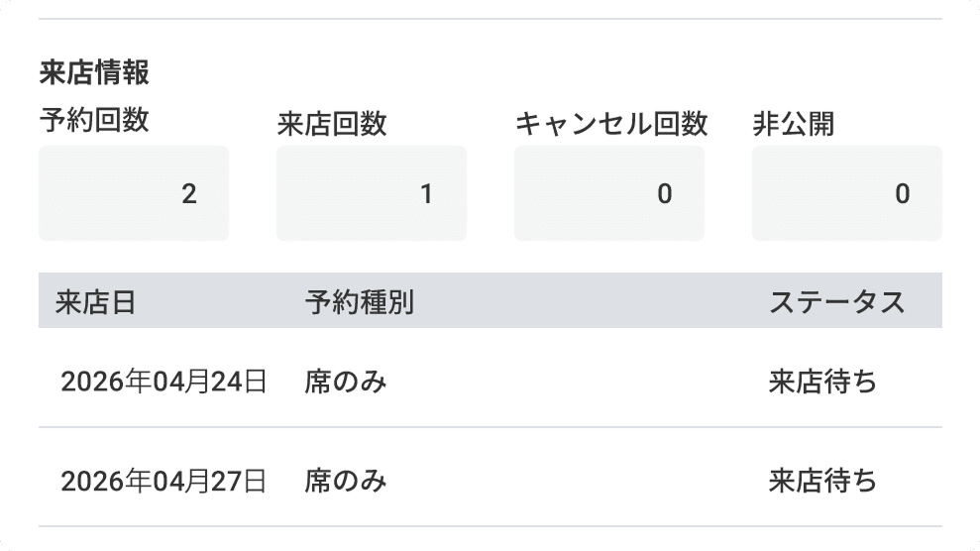Click the キャンセル回数 label
The image size is (980, 551).
pyautogui.click(x=610, y=124)
